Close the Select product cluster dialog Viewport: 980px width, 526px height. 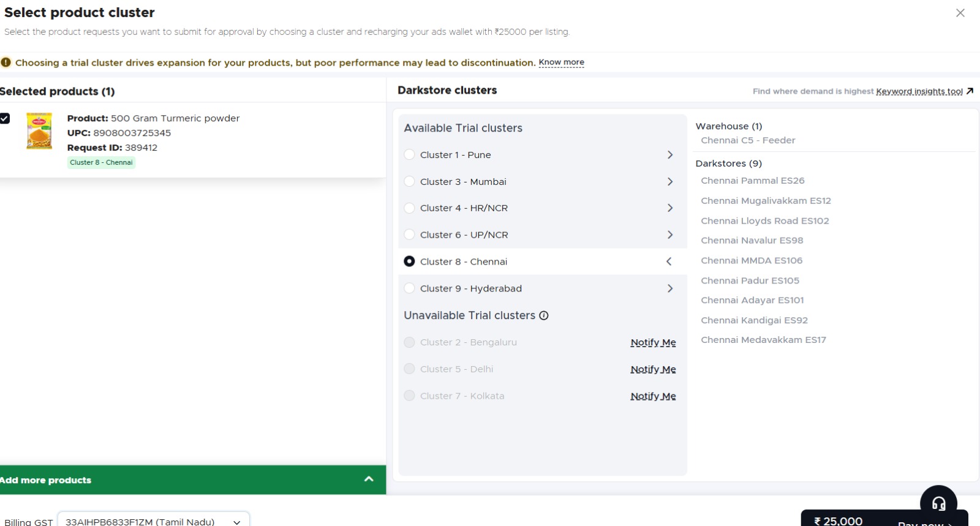[960, 13]
